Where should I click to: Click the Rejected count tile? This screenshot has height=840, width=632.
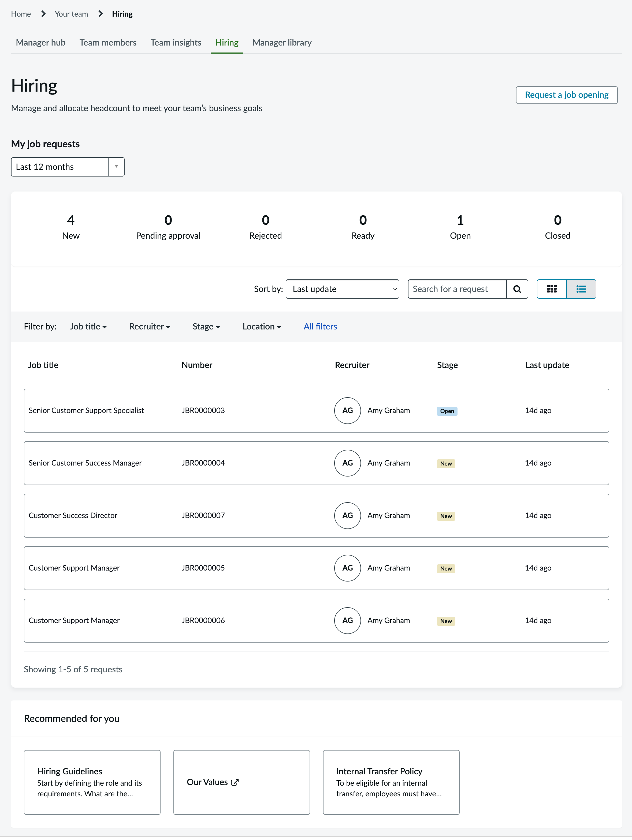[x=265, y=227]
